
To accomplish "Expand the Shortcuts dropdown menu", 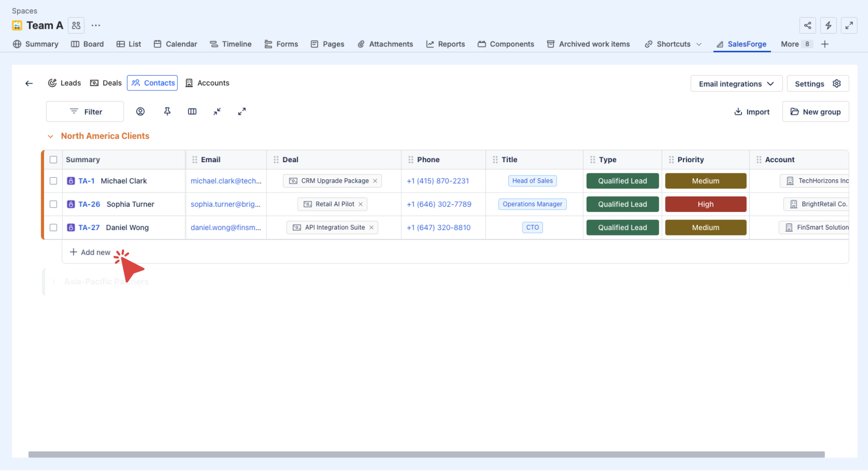I will pyautogui.click(x=699, y=44).
